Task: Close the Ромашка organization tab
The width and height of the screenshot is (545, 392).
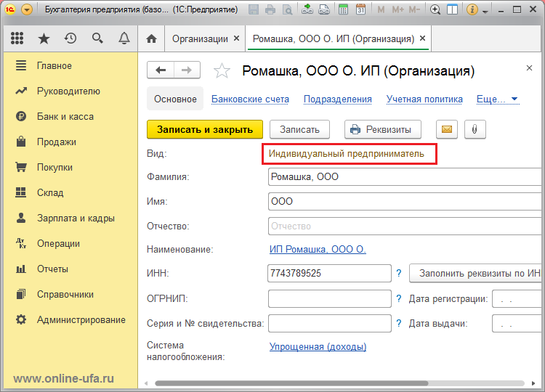Action: [x=422, y=38]
